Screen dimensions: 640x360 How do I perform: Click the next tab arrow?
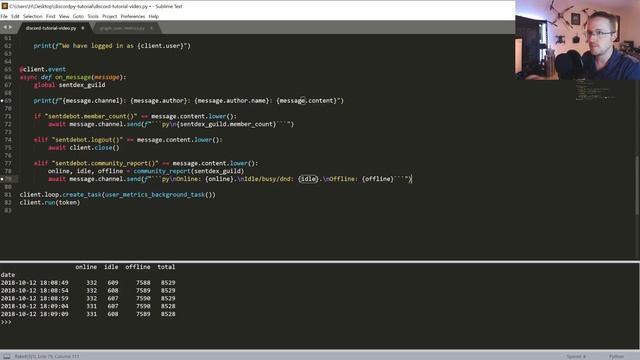11,27
